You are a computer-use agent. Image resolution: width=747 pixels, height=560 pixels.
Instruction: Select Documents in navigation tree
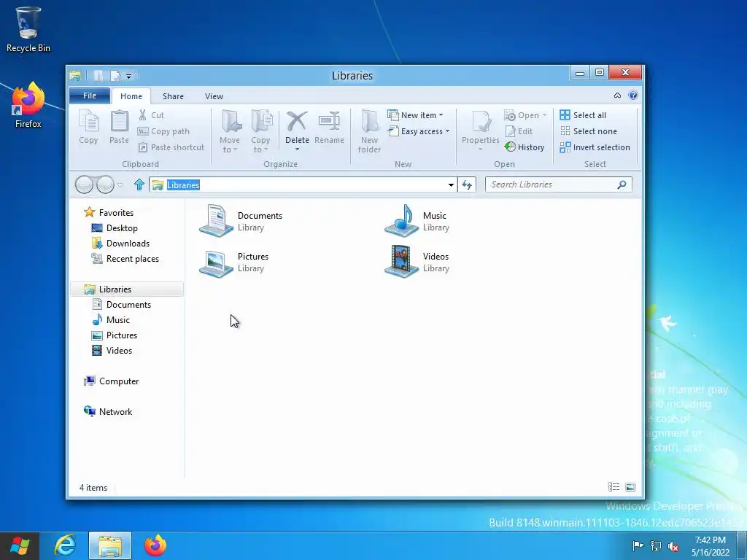coord(122,305)
